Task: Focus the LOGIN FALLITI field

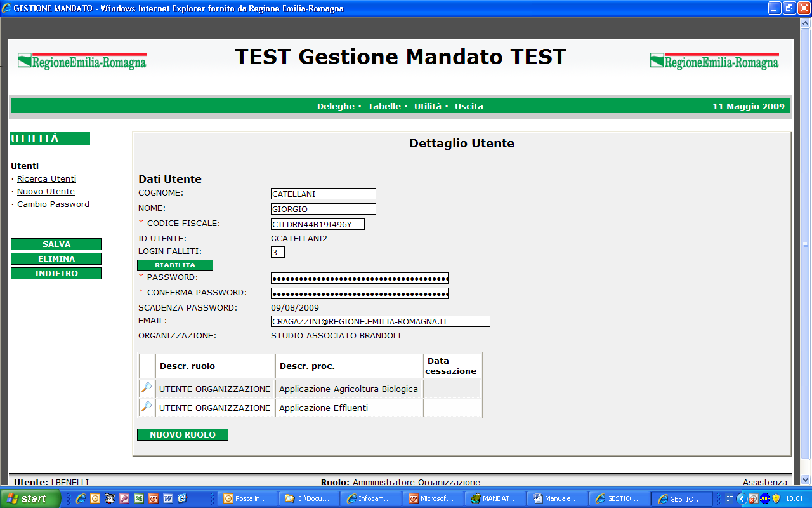Action: (x=278, y=252)
